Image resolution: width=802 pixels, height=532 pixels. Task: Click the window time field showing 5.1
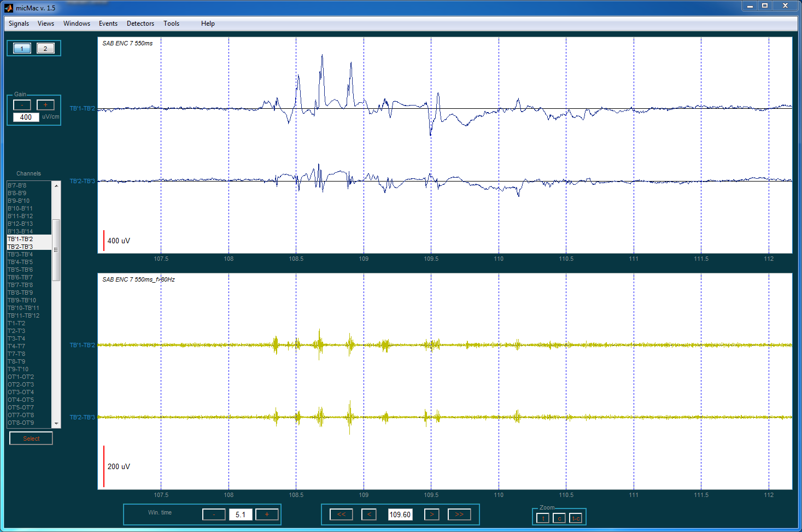point(241,515)
